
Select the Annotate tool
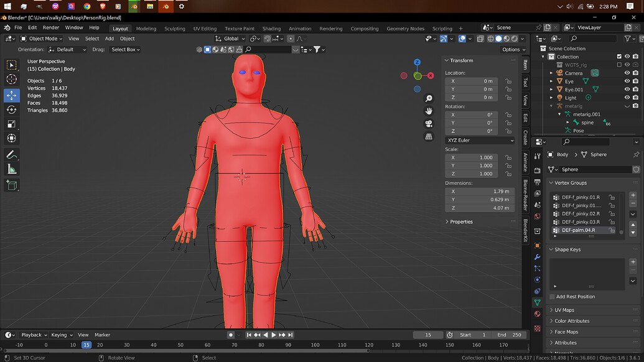(11, 155)
